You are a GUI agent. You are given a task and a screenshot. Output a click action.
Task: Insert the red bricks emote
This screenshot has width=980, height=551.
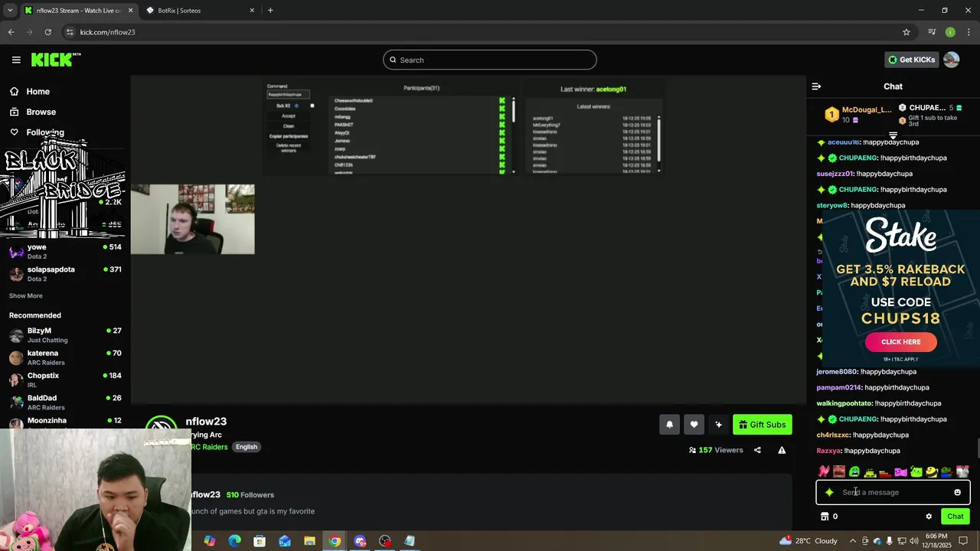[x=885, y=473]
